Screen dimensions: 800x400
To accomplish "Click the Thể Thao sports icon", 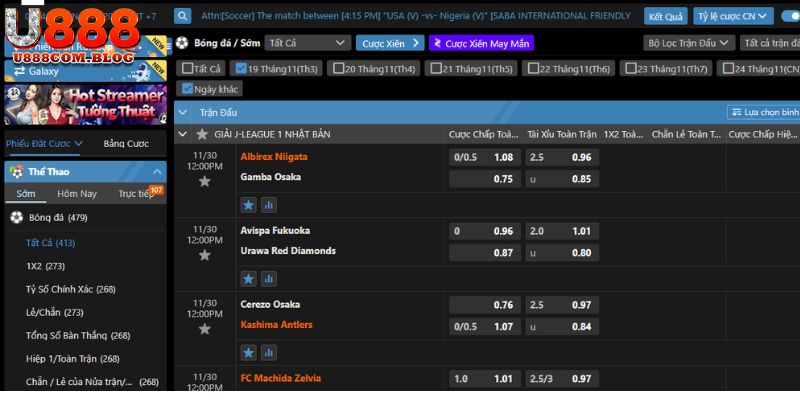I will [17, 172].
